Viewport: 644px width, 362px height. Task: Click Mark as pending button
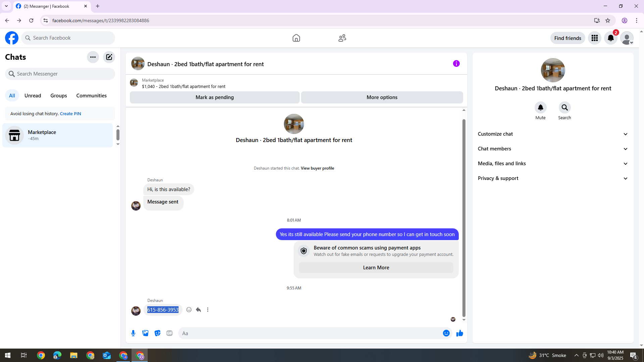[x=215, y=97]
